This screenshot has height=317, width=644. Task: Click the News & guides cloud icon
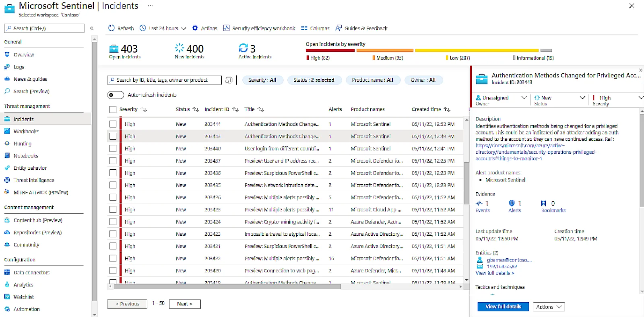tap(7, 79)
